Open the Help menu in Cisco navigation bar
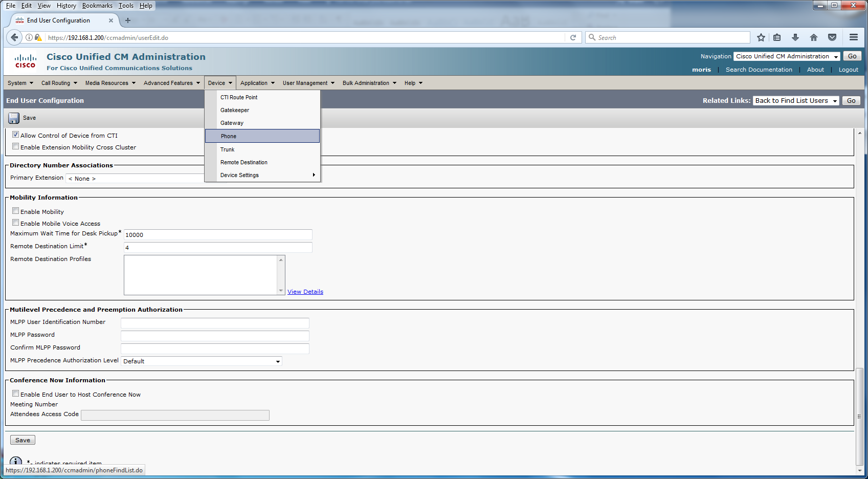Screen dimensions: 868x479 click(x=413, y=83)
